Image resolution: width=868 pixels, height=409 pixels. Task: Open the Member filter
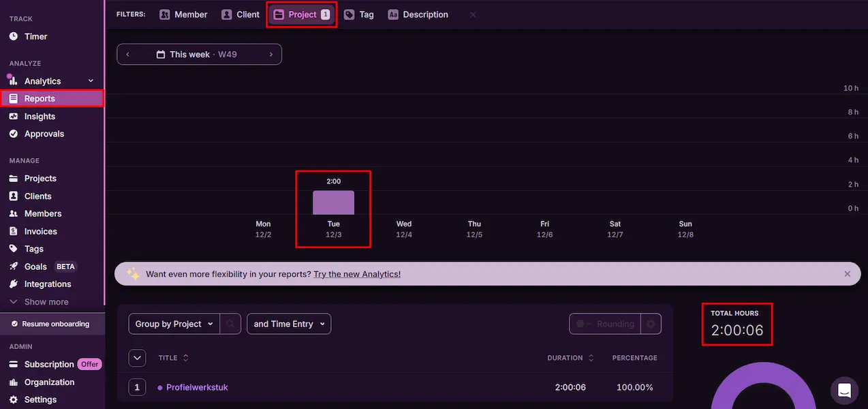click(x=183, y=14)
